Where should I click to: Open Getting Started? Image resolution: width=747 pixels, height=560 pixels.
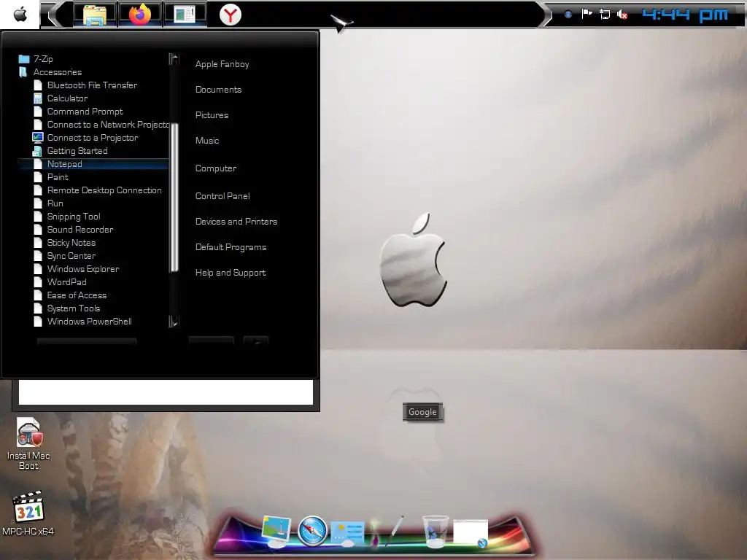(x=77, y=150)
